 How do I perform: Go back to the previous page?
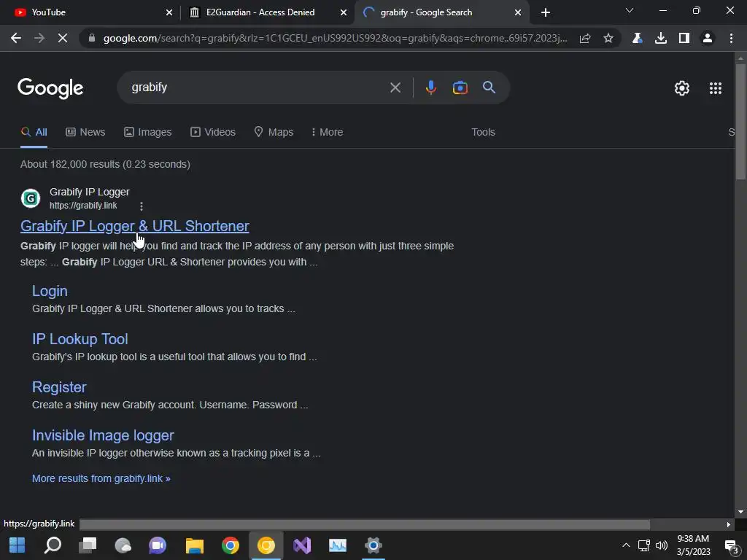pyautogui.click(x=16, y=38)
